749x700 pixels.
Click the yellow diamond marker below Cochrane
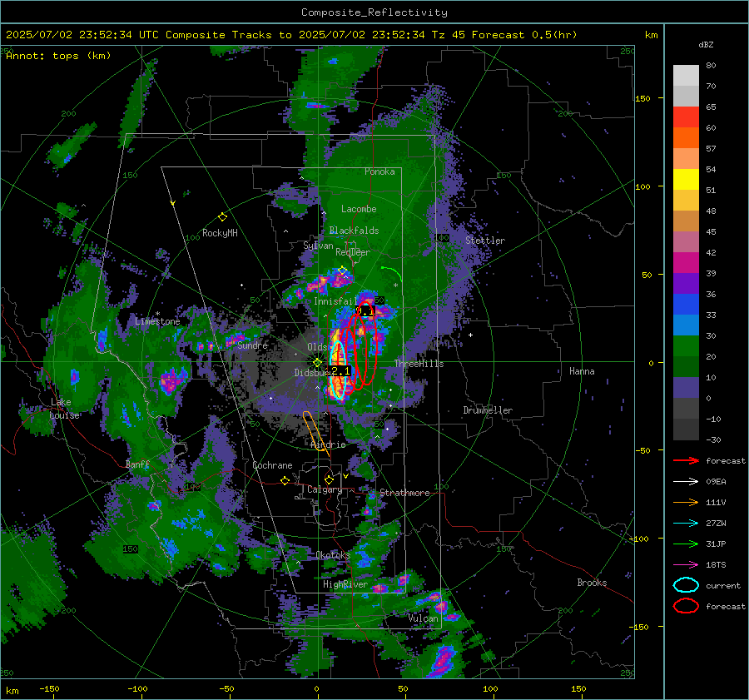[285, 480]
